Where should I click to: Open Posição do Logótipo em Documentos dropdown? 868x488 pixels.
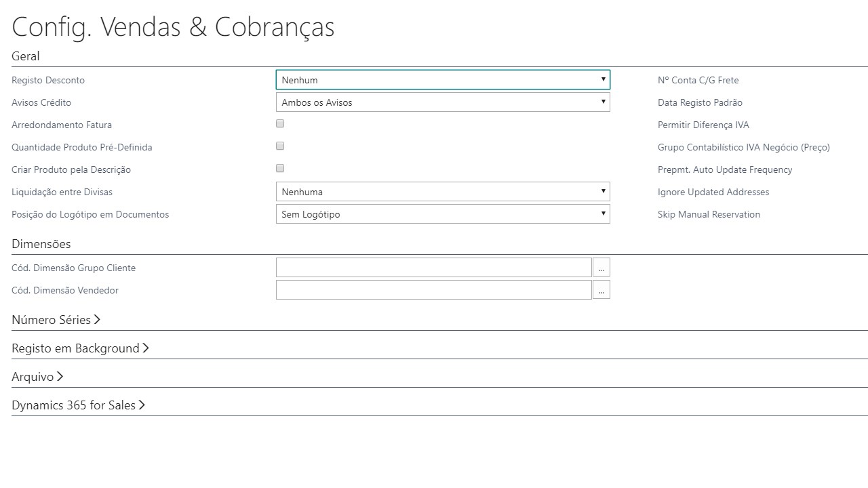(x=443, y=214)
